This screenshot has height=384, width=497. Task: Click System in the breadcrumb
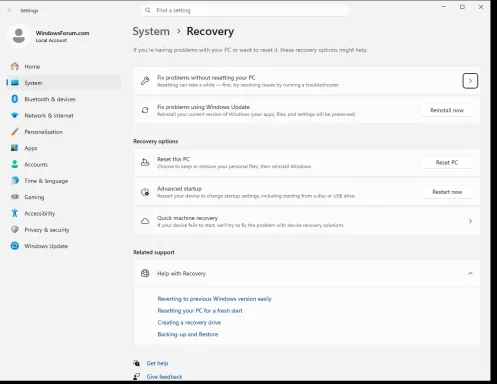tap(151, 31)
